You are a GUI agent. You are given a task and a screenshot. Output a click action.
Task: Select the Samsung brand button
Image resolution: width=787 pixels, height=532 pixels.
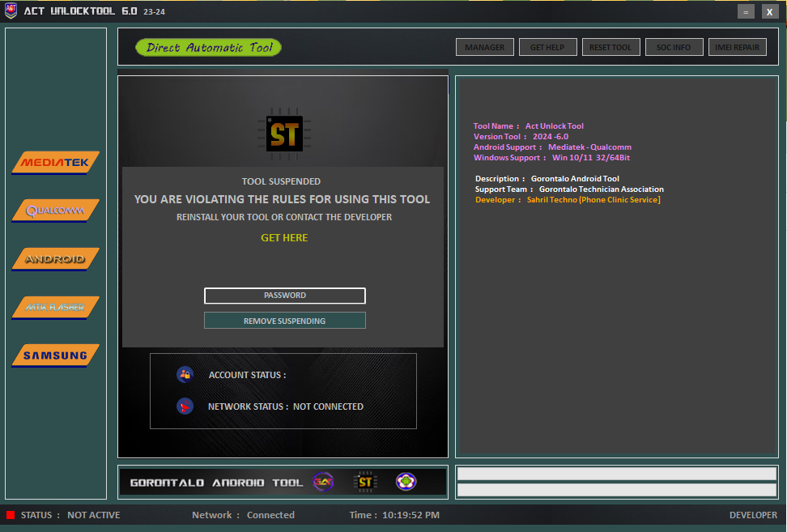pos(55,355)
